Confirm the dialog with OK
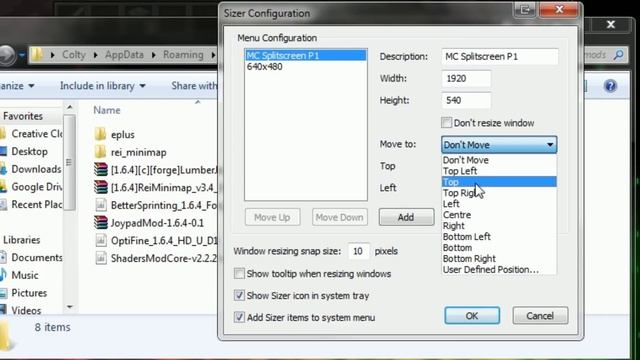The image size is (640, 360). (x=472, y=316)
